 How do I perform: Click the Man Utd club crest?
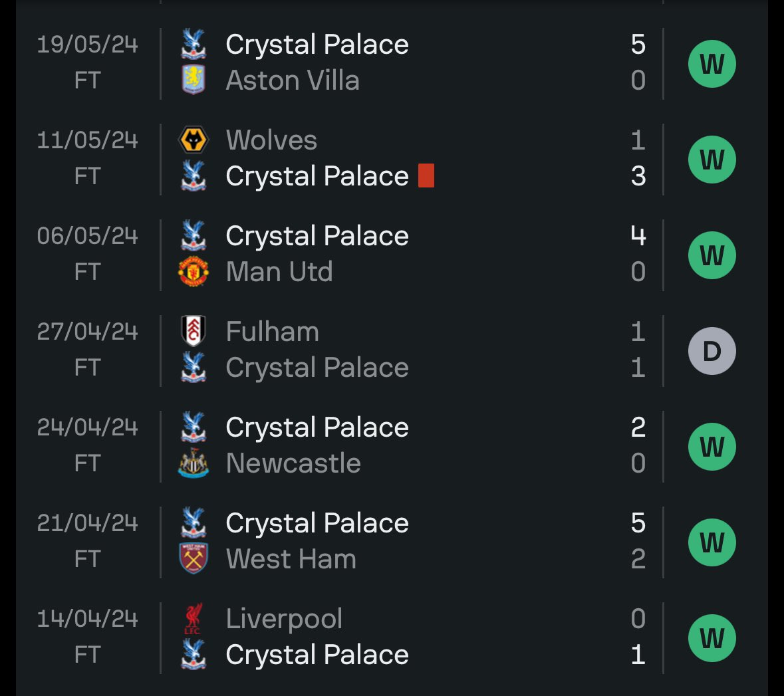194,271
